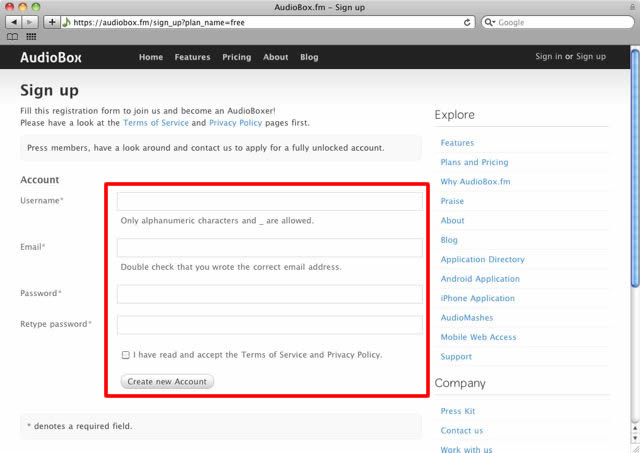This screenshot has height=453, width=640.
Task: Click the Google search field
Action: click(x=558, y=22)
